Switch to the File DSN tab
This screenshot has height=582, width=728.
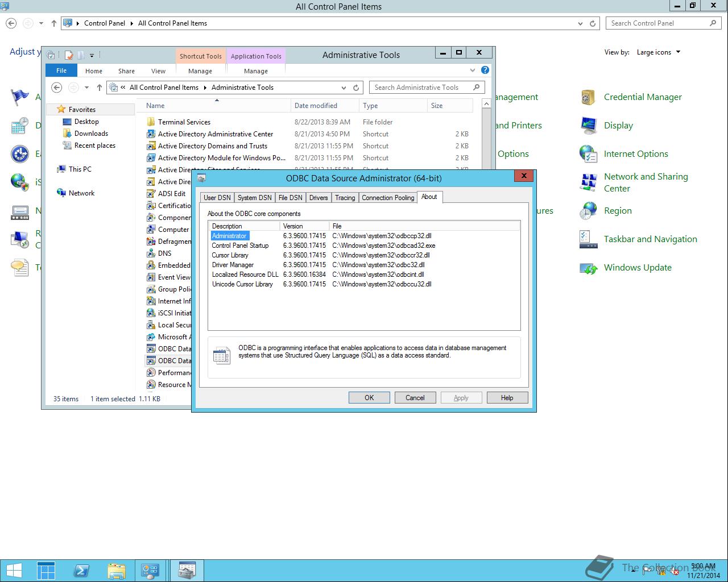pyautogui.click(x=290, y=197)
